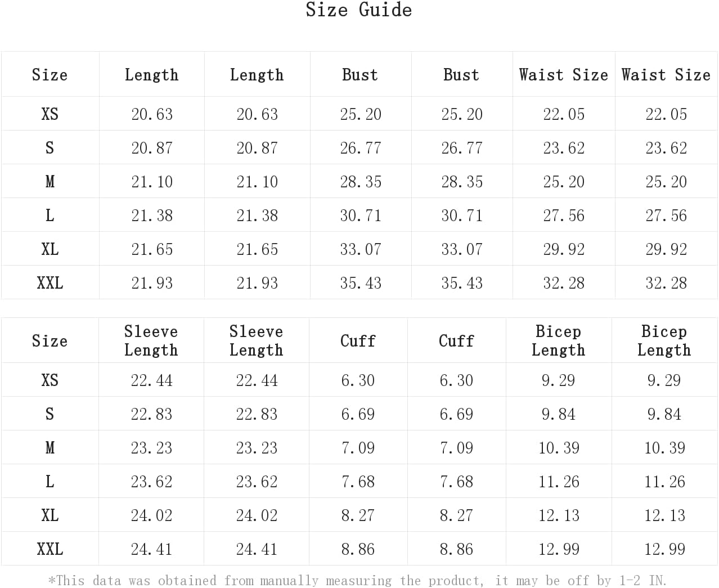Click the Size header of bottom table

click(x=50, y=341)
